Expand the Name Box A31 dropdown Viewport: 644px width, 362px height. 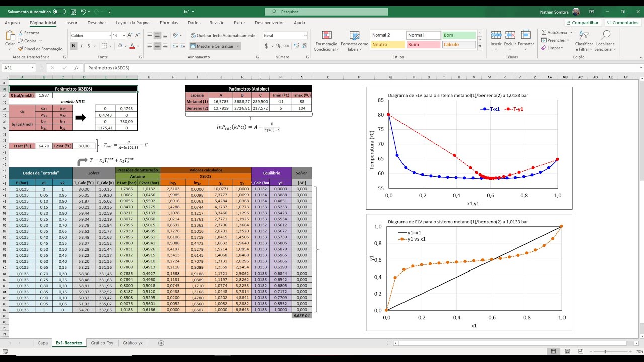pos(32,68)
